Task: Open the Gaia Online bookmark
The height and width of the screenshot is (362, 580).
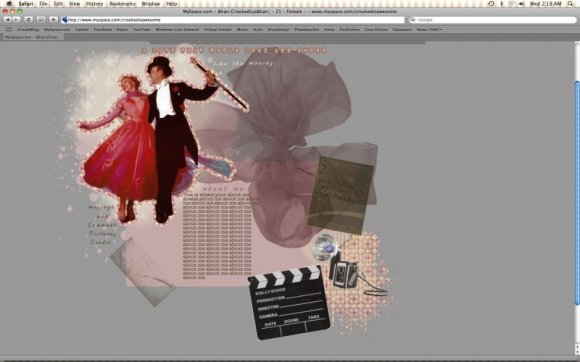Action: pos(376,30)
